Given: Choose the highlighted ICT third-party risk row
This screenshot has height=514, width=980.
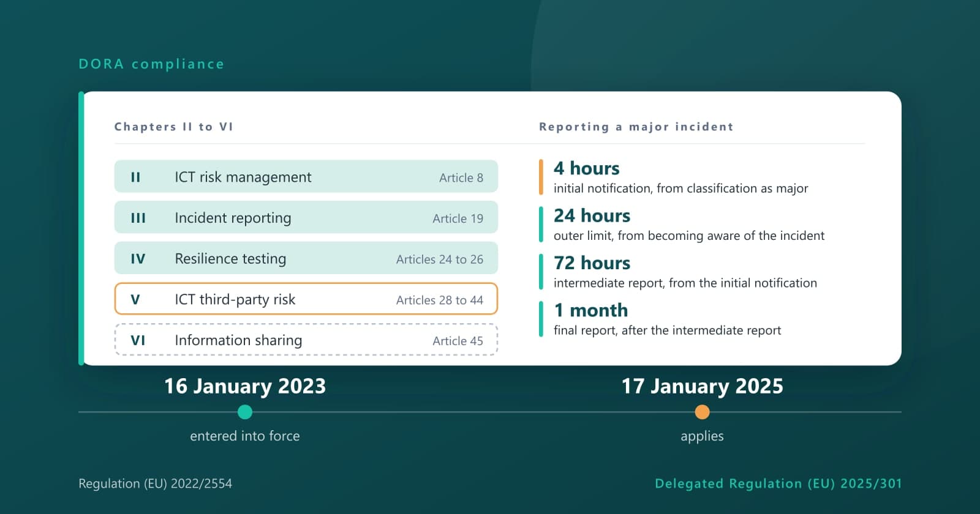Looking at the screenshot, I should pyautogui.click(x=306, y=299).
